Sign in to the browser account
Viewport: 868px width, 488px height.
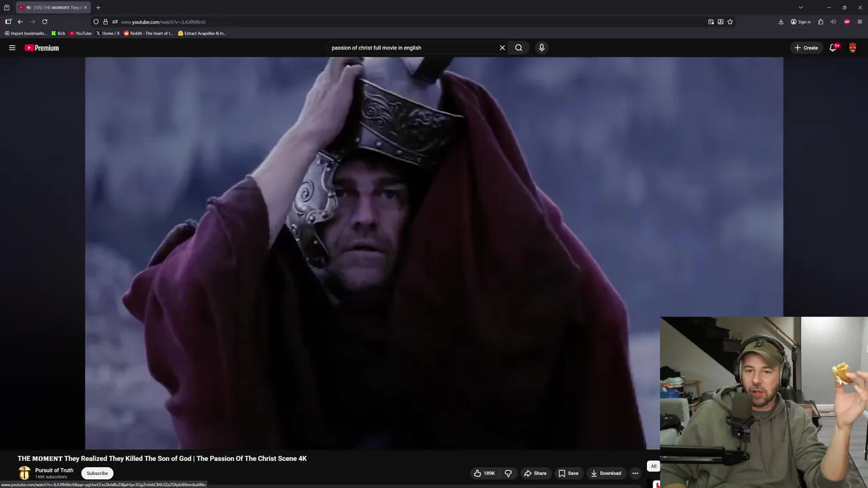[801, 22]
